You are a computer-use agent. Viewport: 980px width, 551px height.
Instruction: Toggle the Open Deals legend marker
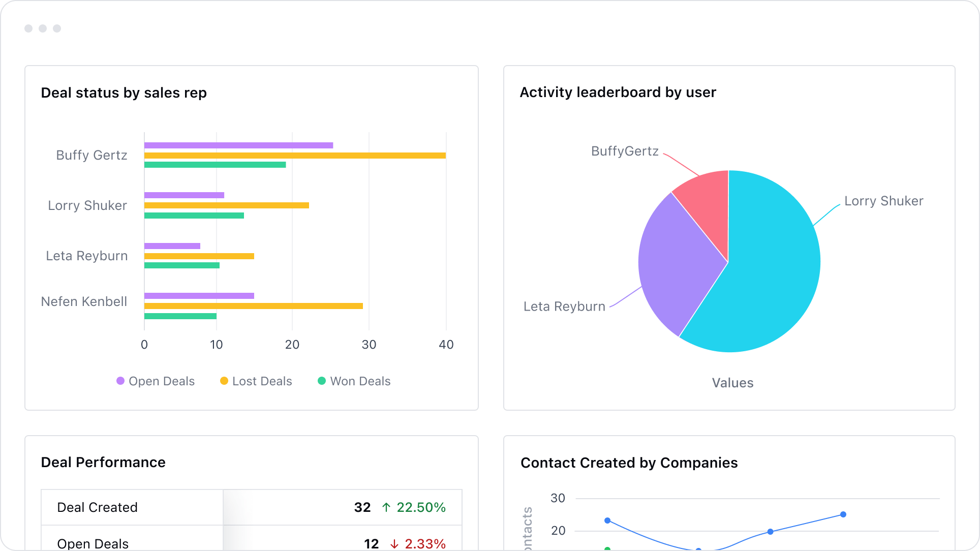coord(120,381)
